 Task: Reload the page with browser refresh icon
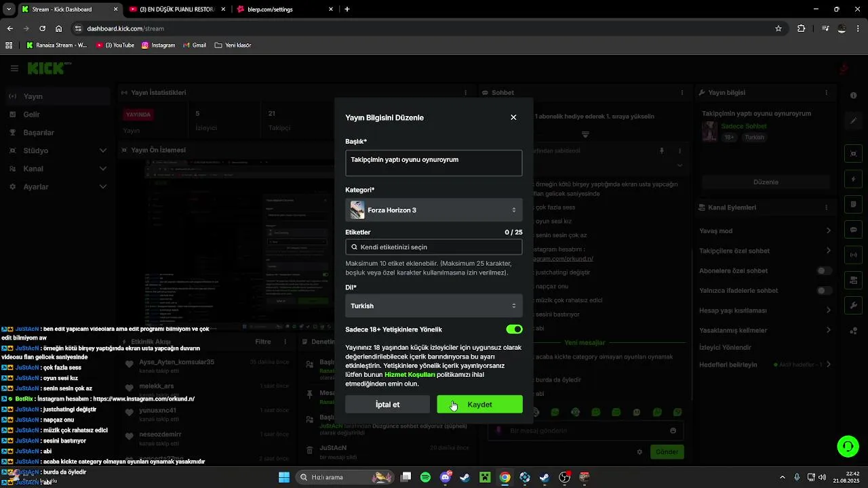point(42,28)
